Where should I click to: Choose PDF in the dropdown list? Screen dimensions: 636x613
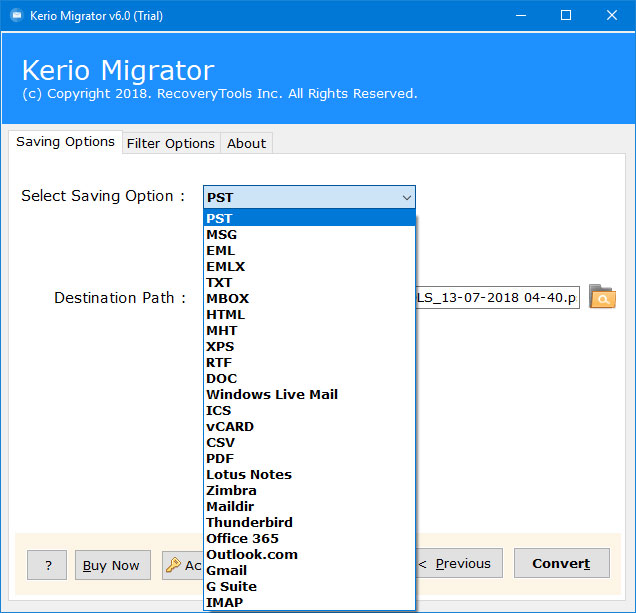tap(309, 458)
